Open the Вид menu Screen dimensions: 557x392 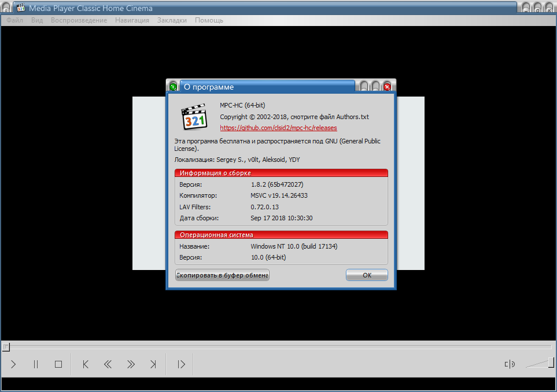pos(37,20)
